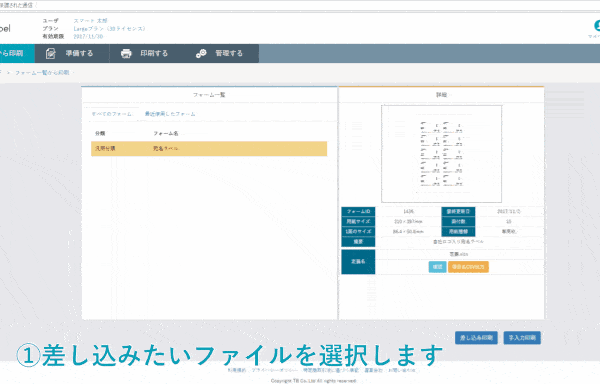This screenshot has width=600, height=384.
Task: Click the フォーム名 column header
Action: click(x=166, y=133)
